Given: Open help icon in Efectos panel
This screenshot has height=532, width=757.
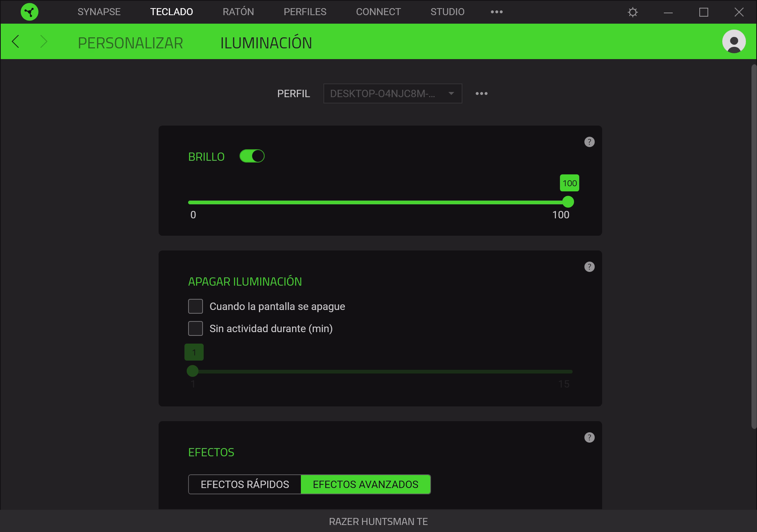Looking at the screenshot, I should point(589,437).
